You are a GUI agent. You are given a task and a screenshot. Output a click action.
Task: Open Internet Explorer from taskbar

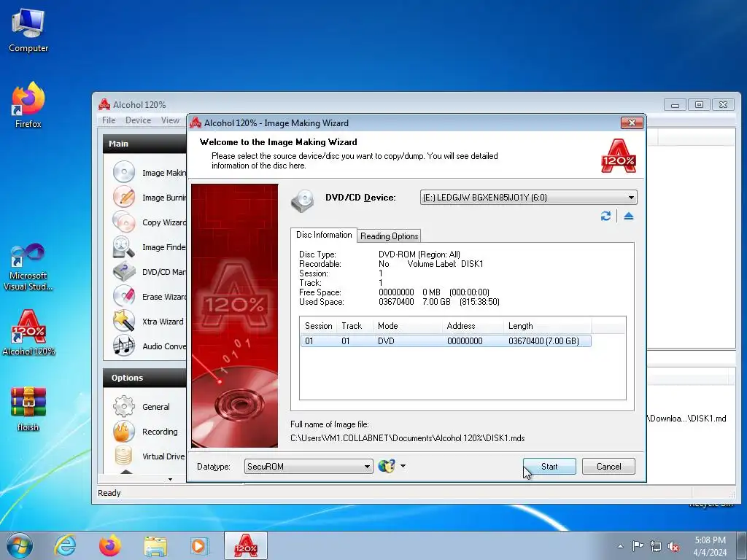65,545
